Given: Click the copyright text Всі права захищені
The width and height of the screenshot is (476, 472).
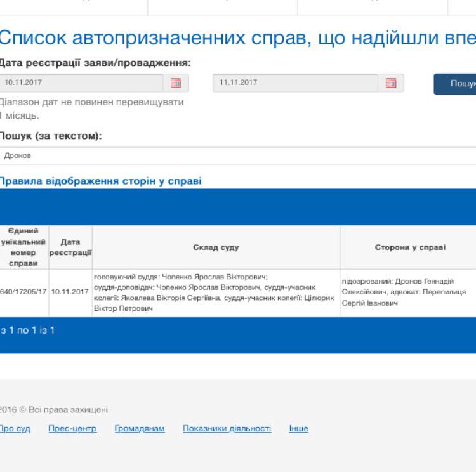Looking at the screenshot, I should [x=68, y=410].
